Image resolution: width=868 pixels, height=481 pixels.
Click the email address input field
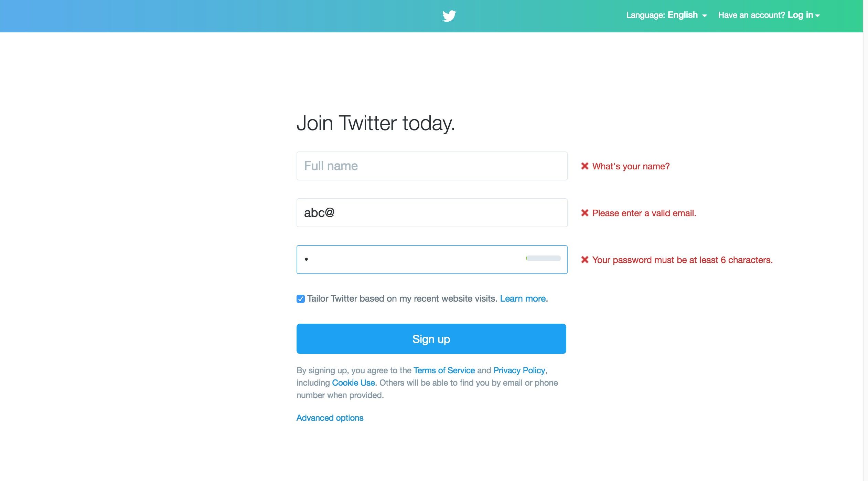coord(431,212)
